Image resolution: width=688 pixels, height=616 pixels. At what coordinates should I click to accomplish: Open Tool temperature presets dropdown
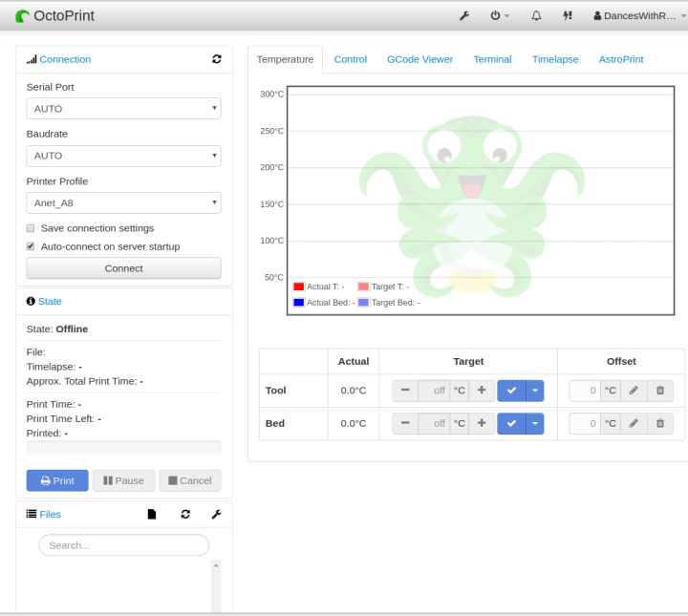coord(535,391)
